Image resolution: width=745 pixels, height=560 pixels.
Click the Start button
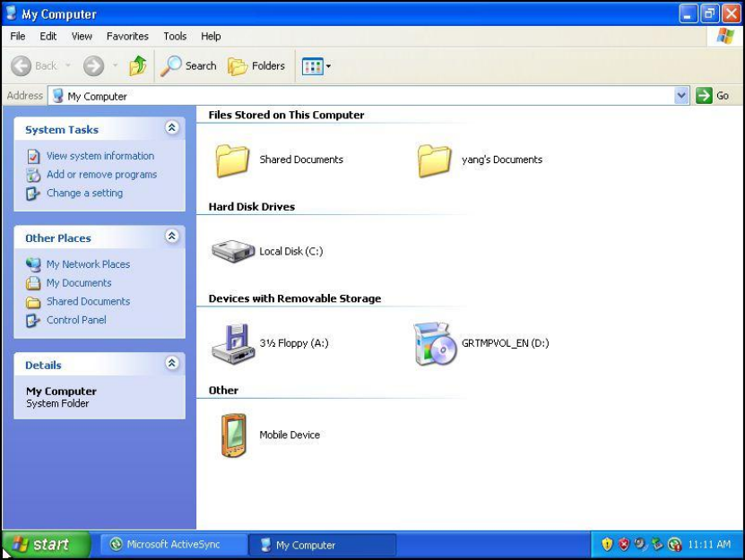click(46, 545)
